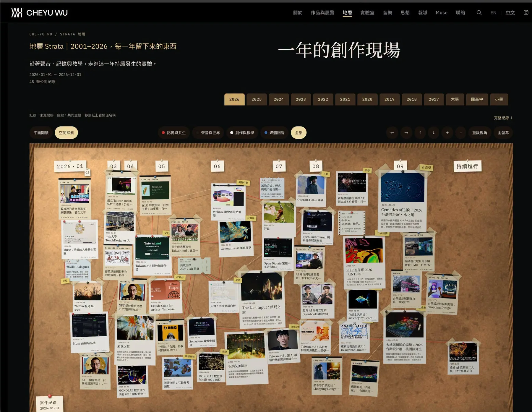Click the 全螢幕 fullscreen button
The height and width of the screenshot is (412, 532).
(x=503, y=133)
